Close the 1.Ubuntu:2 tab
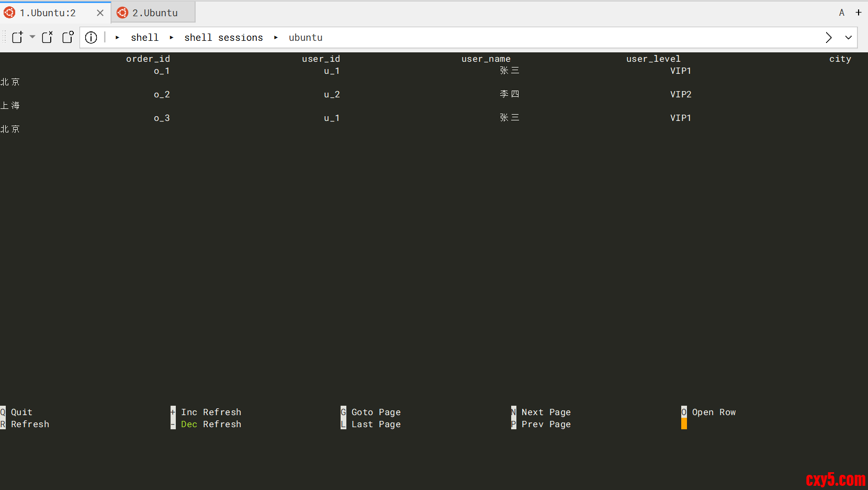Screen dimensions: 868x490 click(100, 13)
